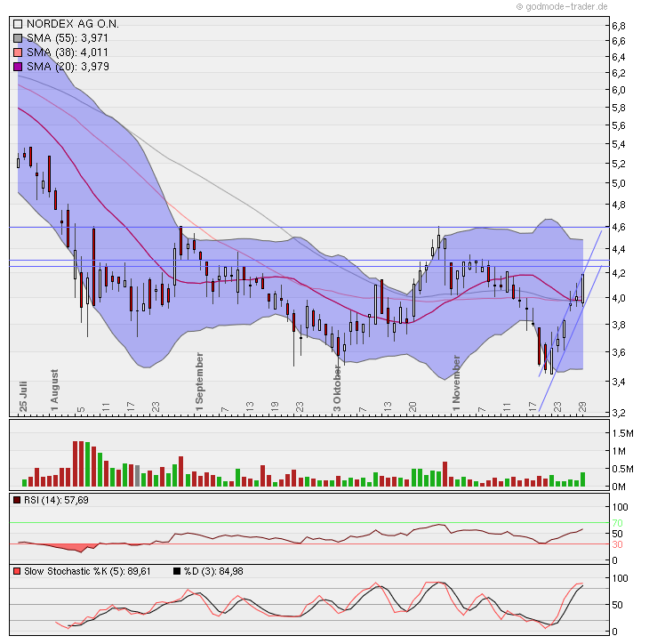Viewport: 649px width, 644px height.
Task: Click the 3 Oktober date axis label
Action: click(x=337, y=389)
